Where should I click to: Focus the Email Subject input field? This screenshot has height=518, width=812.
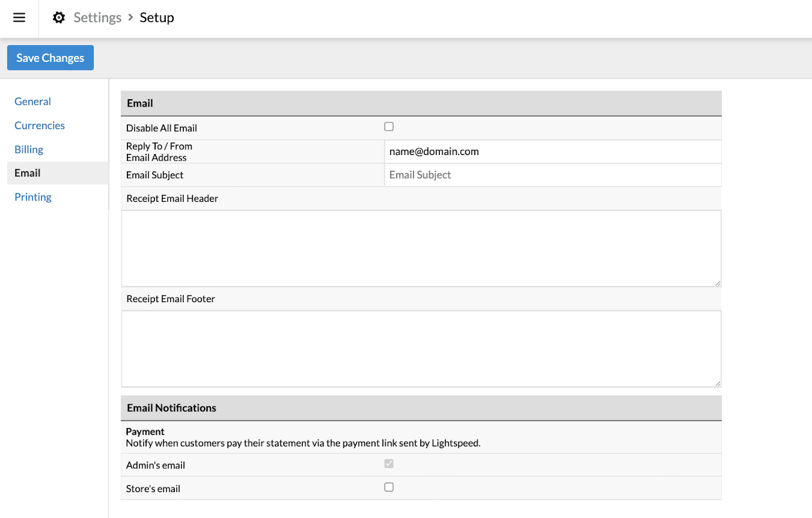[553, 175]
